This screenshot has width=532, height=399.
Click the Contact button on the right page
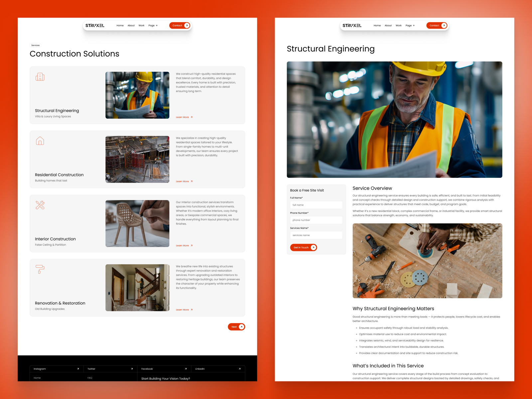click(x=437, y=26)
